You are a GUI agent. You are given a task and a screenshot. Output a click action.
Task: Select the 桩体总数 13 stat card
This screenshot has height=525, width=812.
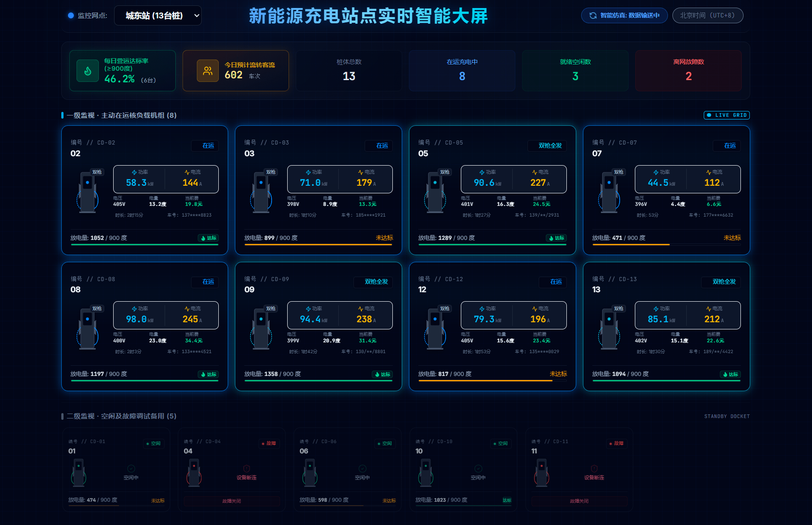(349, 71)
